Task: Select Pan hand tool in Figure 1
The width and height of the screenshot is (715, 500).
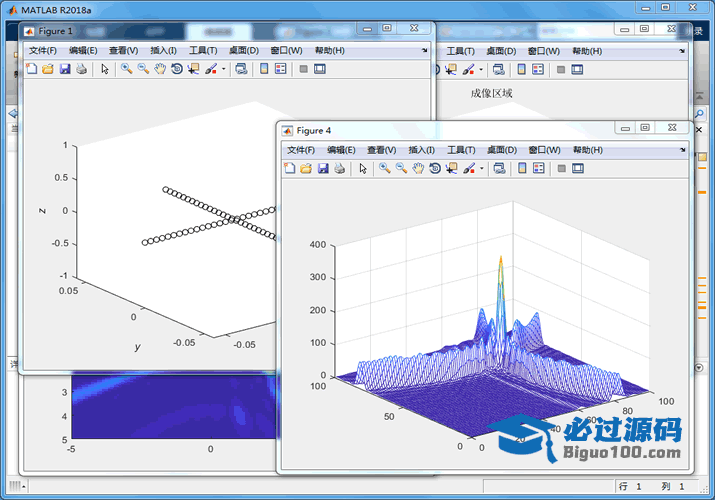Action: (160, 69)
